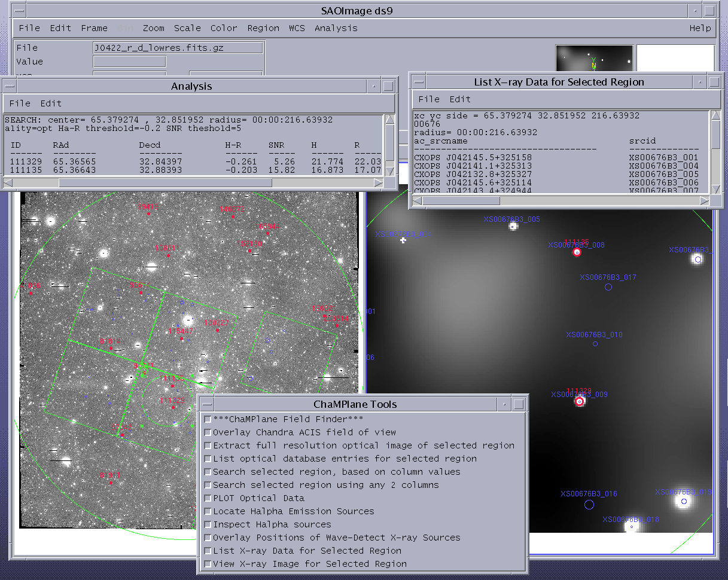This screenshot has height=580, width=728.
Task: Open the Region menu in ds9
Action: (x=263, y=28)
